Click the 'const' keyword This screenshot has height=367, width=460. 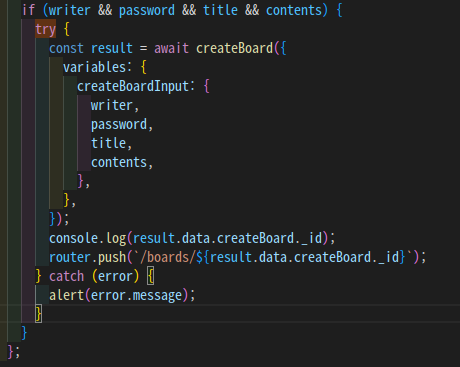[x=66, y=48]
